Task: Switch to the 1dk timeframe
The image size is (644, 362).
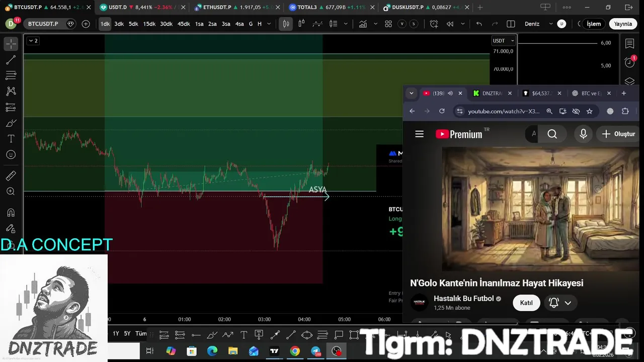Action: 105,24
